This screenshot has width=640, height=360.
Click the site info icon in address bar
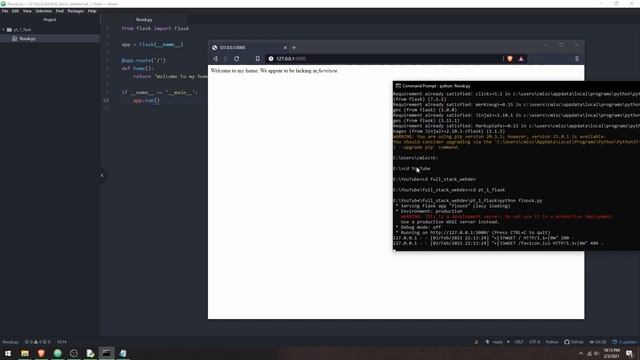click(271, 59)
